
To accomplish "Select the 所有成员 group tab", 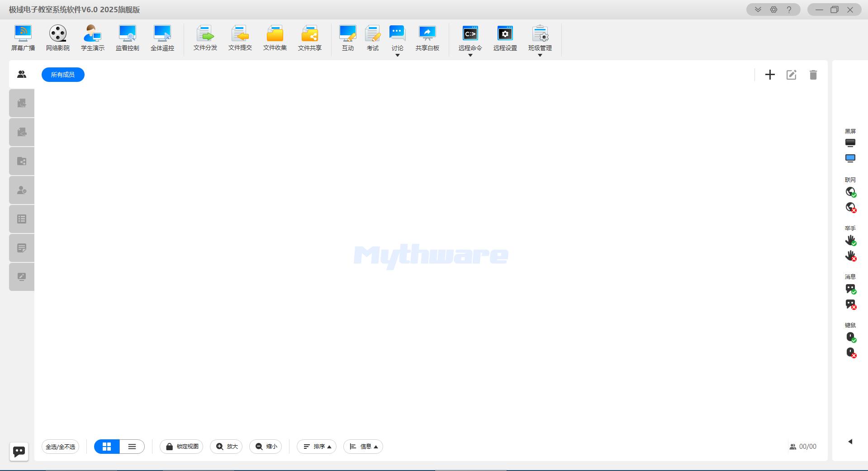I will point(63,75).
